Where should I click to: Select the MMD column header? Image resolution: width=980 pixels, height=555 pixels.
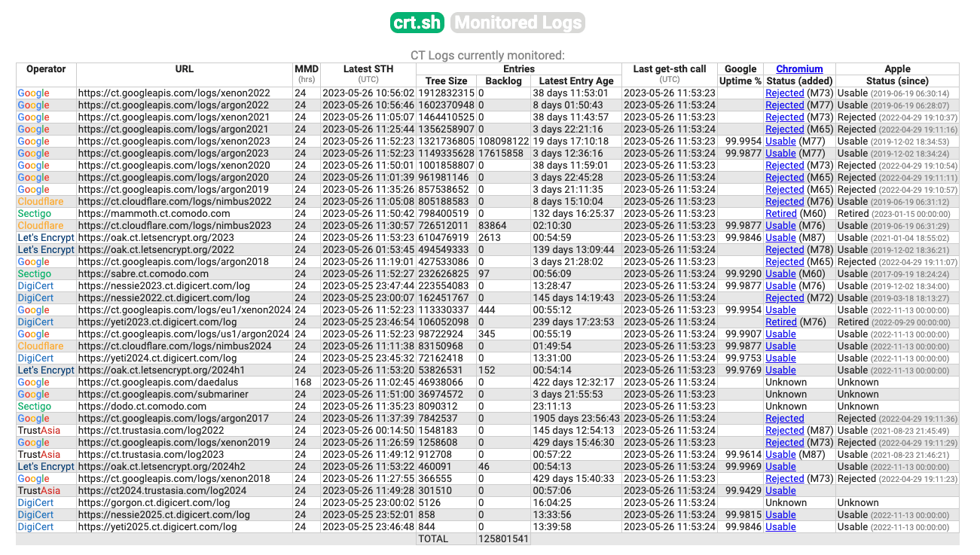click(307, 69)
